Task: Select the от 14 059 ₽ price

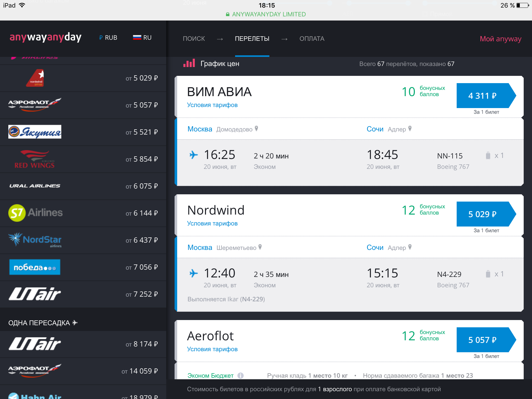Action: [x=139, y=371]
